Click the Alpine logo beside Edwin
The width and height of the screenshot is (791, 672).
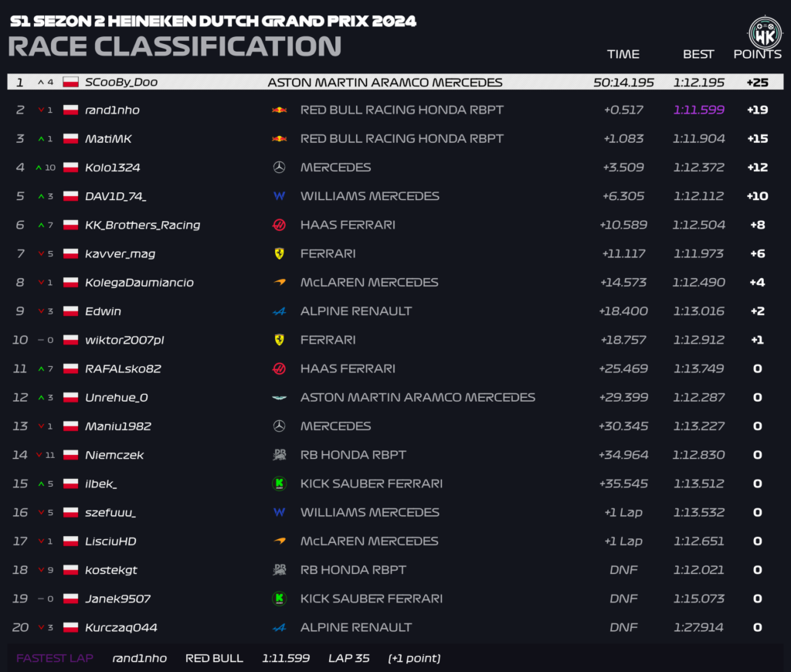(x=279, y=311)
